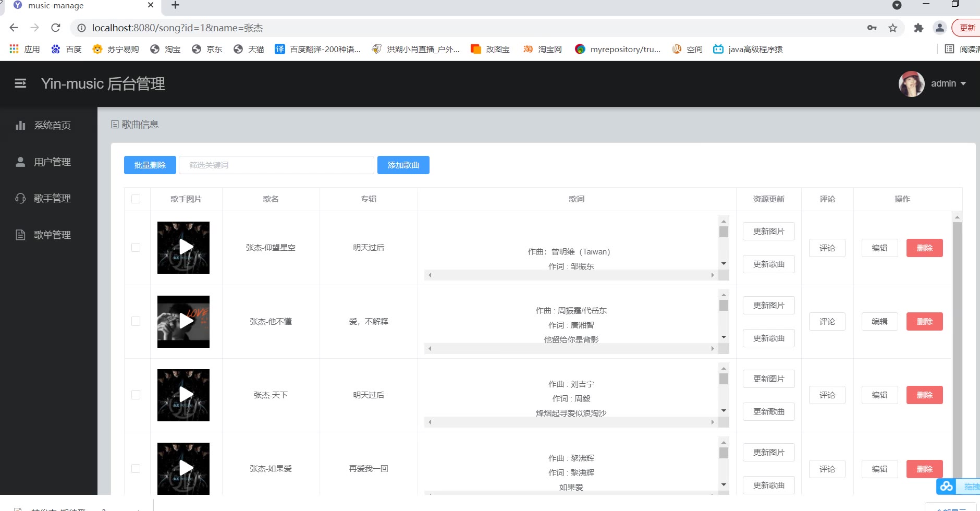The image size is (980, 511).
Task: Toggle the select-all checkbox in table header
Action: coord(136,199)
